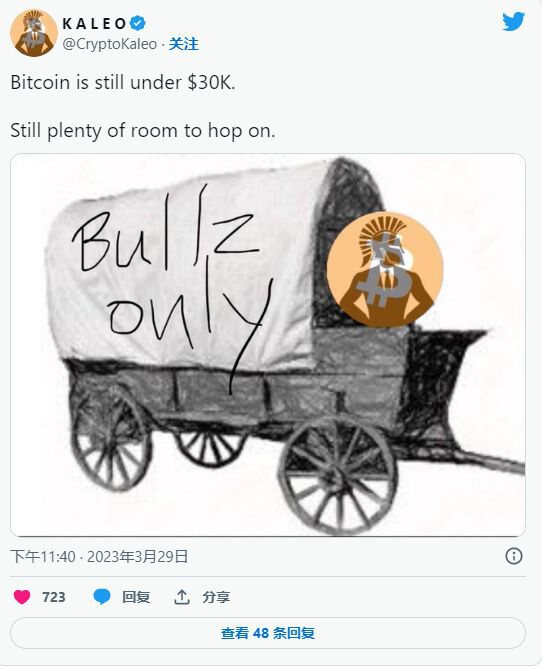The height and width of the screenshot is (666, 542).
Task: Click the 分享 share label
Action: pyautogui.click(x=216, y=597)
